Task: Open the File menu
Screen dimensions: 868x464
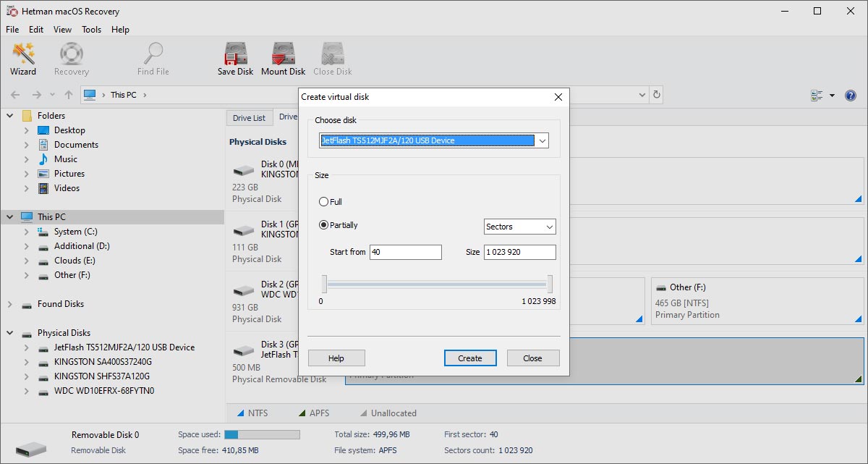Action: [12, 30]
